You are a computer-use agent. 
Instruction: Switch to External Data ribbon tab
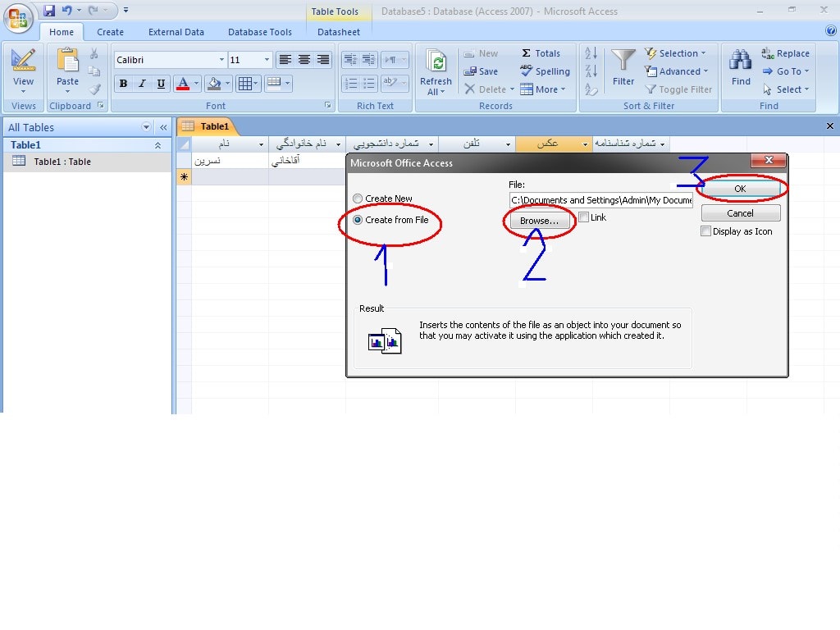tap(176, 32)
